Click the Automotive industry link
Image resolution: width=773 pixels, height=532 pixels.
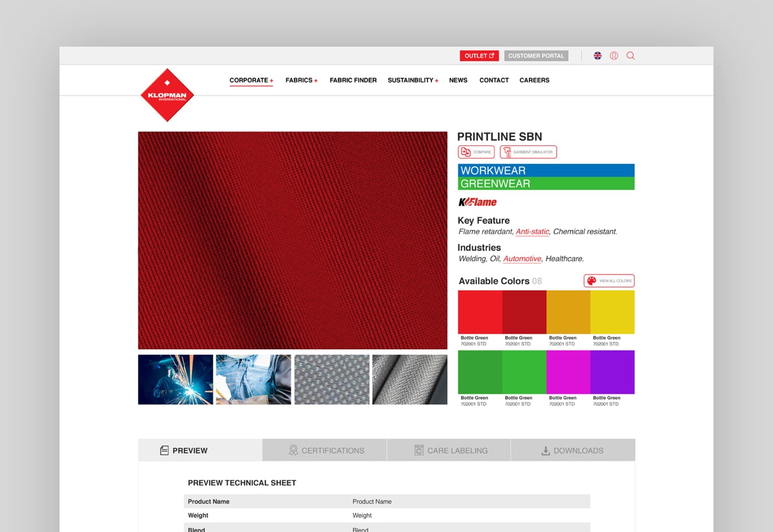[x=523, y=259]
